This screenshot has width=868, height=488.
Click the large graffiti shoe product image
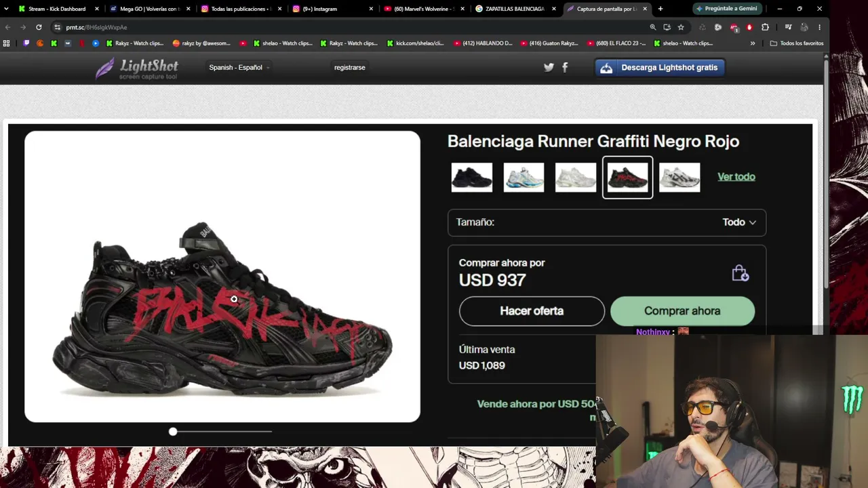point(222,277)
